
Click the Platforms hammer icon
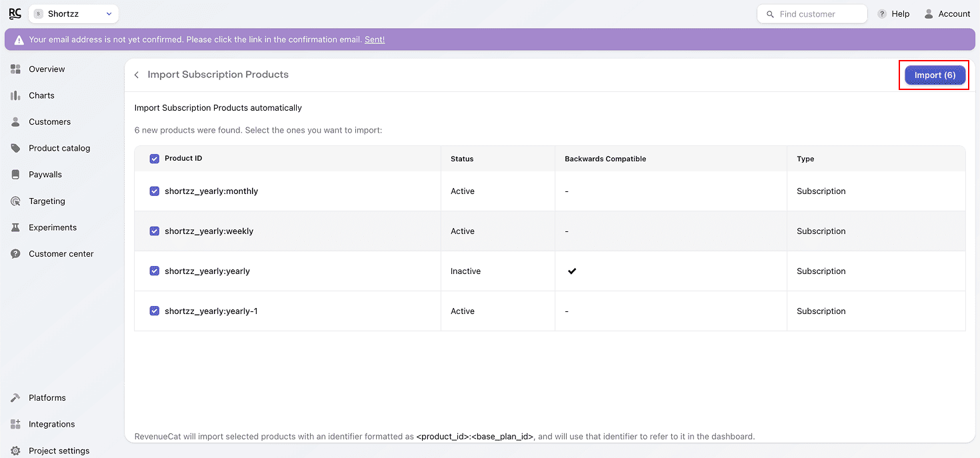pos(15,398)
